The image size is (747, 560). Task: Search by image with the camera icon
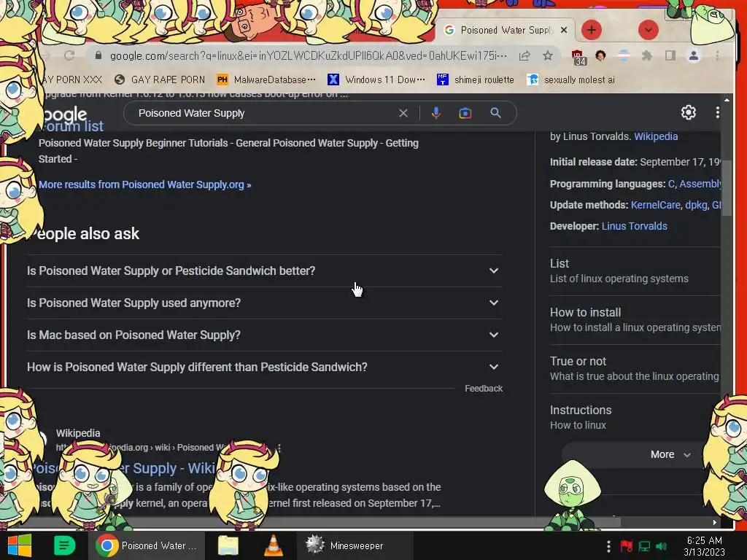pos(465,113)
